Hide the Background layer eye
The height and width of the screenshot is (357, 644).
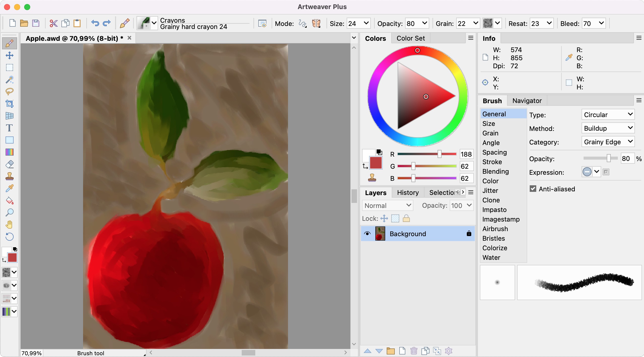click(x=367, y=234)
